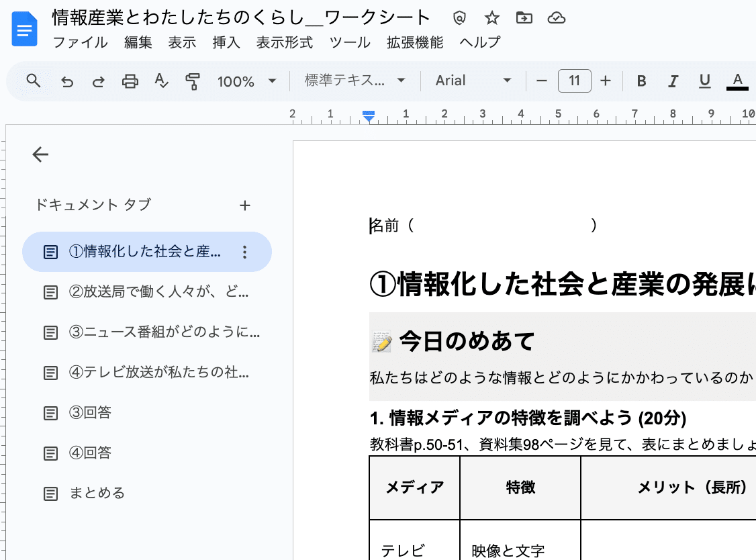
Task: Check the cloud save status icon
Action: tap(557, 18)
